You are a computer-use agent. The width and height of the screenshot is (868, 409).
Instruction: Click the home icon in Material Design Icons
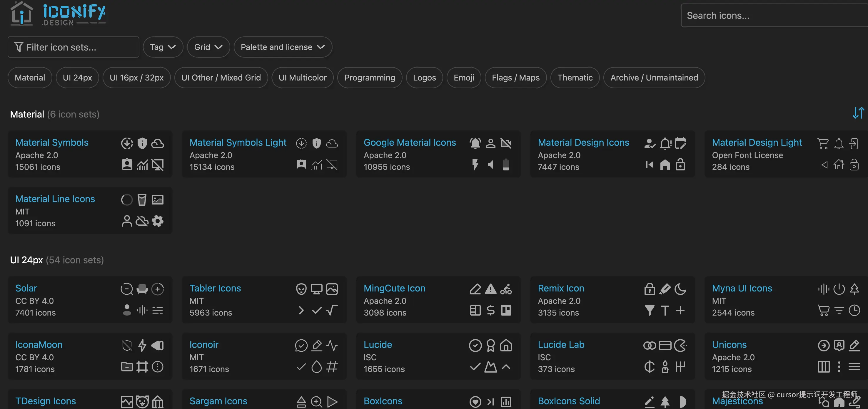pyautogui.click(x=665, y=165)
